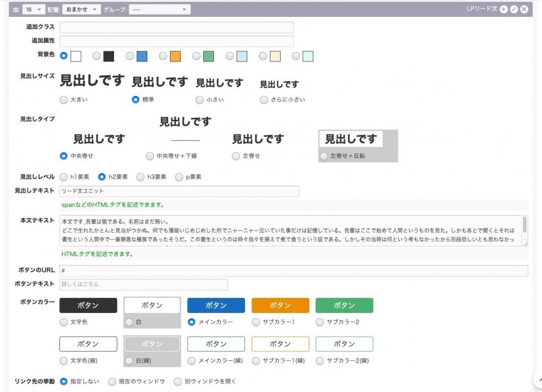Set link behavior to 別ウィンドウを開く
Image resolution: width=542 pixels, height=392 pixels.
coord(178,382)
